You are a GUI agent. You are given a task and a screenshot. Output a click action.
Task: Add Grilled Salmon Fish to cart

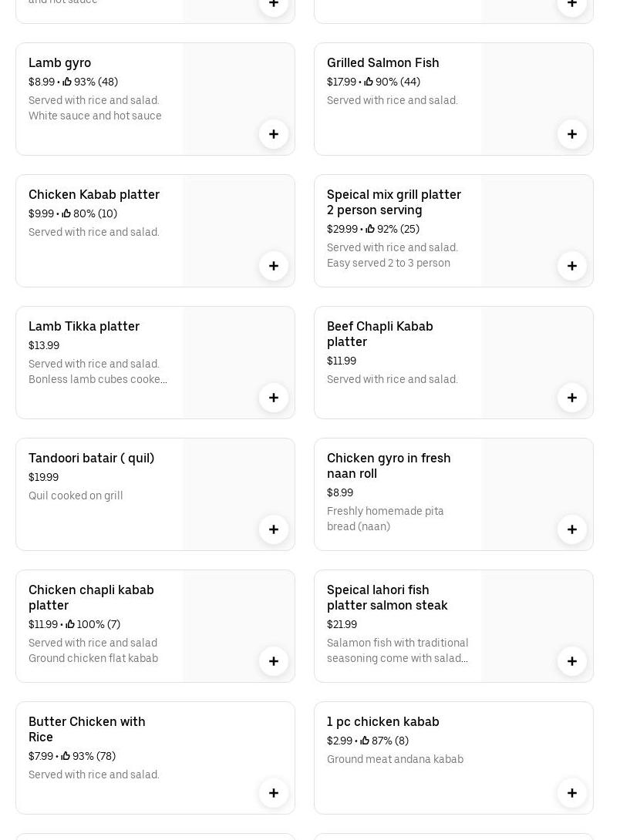pyautogui.click(x=572, y=134)
